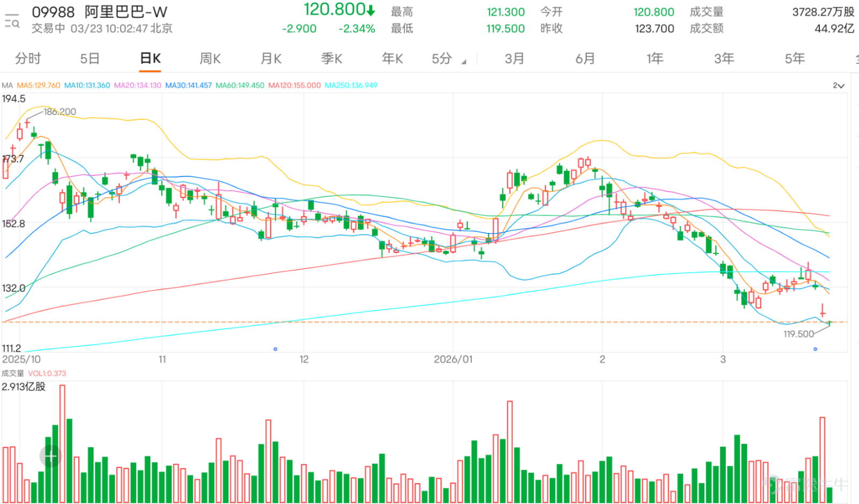This screenshot has width=859, height=504.
Task: Click the 194.5 price axis label
Action: pos(14,99)
